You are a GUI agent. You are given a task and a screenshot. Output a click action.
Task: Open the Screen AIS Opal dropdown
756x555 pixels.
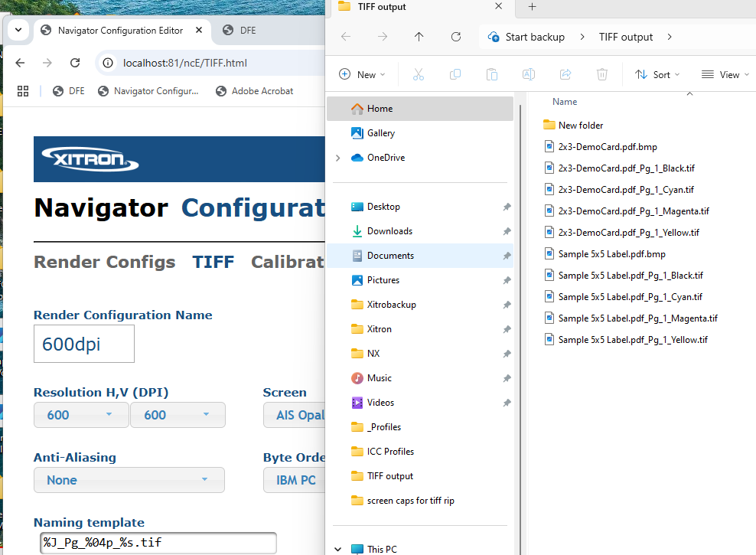(294, 415)
